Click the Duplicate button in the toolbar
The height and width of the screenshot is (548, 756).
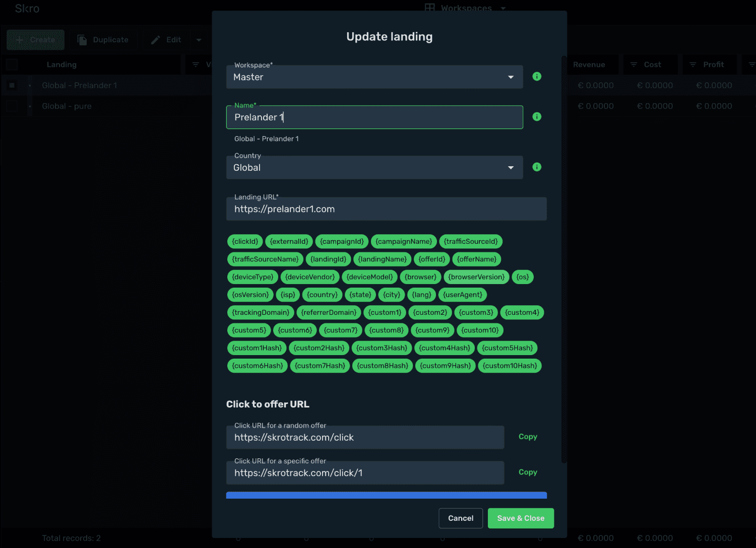click(103, 40)
